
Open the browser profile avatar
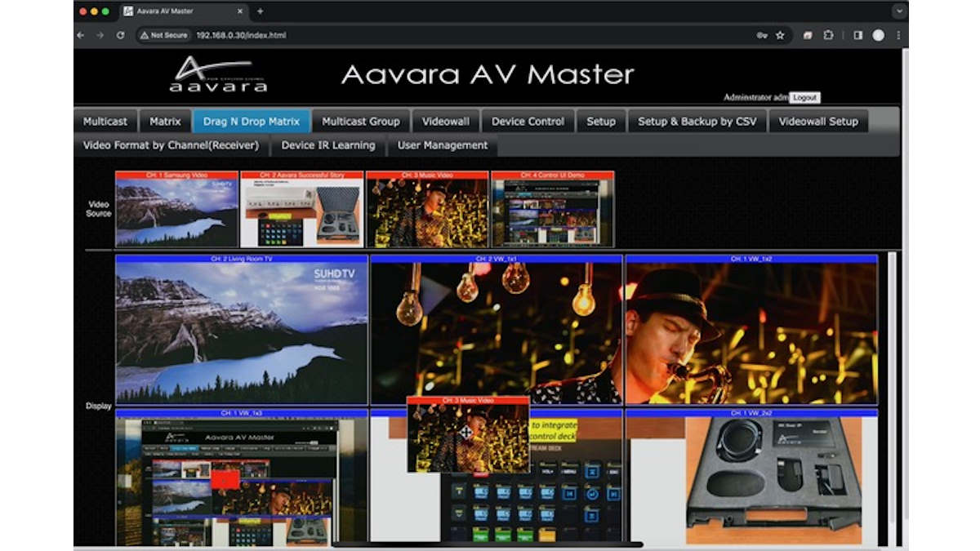pyautogui.click(x=878, y=35)
